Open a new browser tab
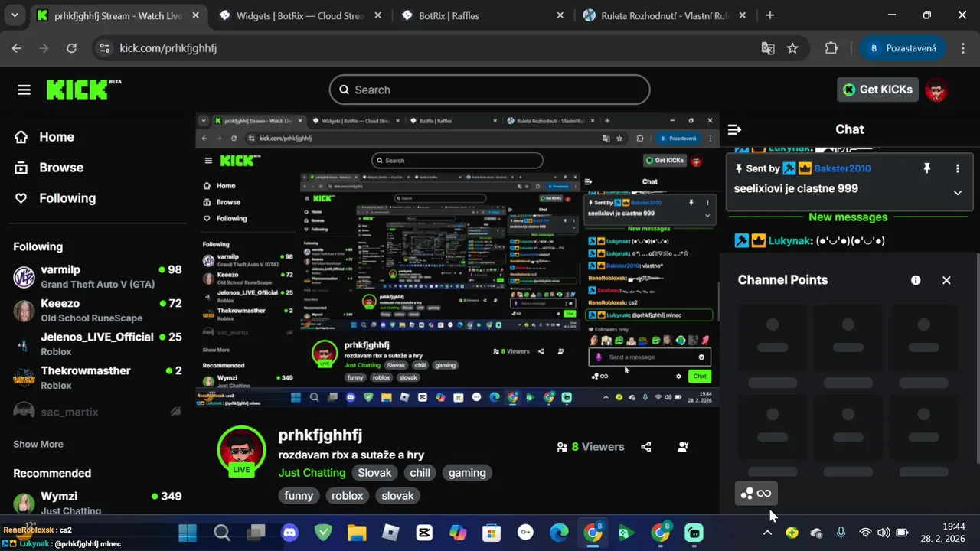 pyautogui.click(x=769, y=15)
